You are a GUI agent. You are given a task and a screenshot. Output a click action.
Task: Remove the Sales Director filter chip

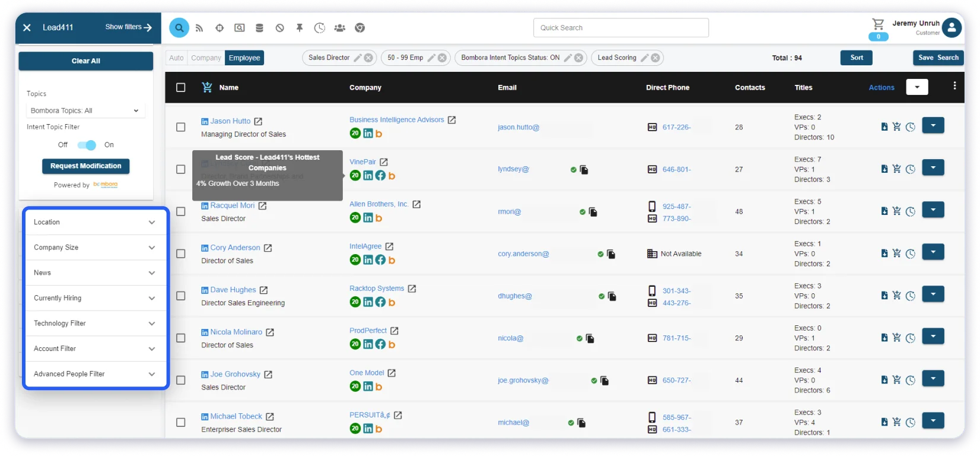point(368,58)
